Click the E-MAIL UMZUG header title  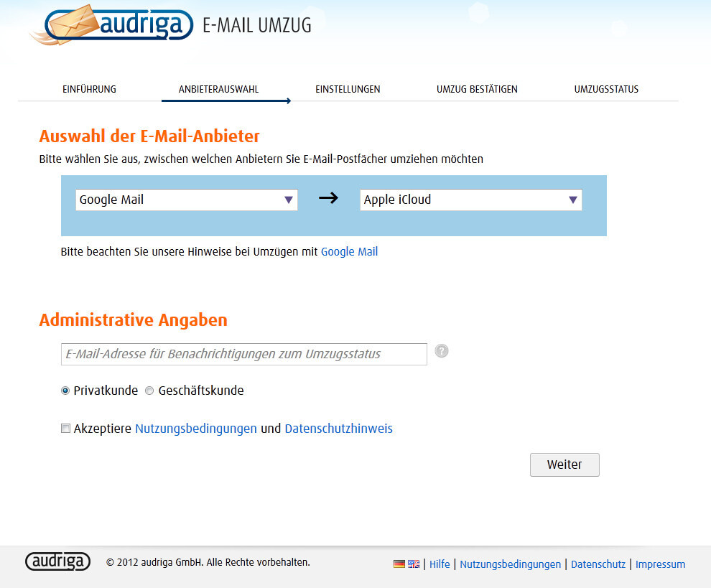258,24
